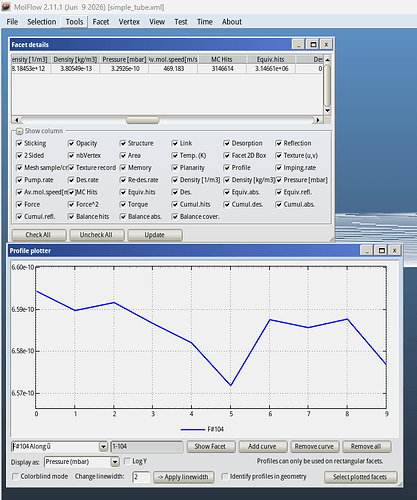This screenshot has width=417, height=500.
Task: Click the Select plotted facets button
Action: pos(360,477)
